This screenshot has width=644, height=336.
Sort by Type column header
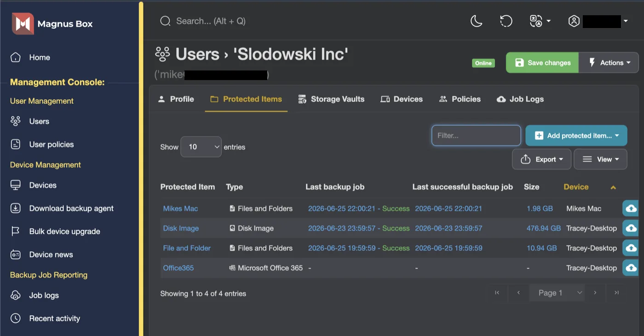tap(235, 187)
